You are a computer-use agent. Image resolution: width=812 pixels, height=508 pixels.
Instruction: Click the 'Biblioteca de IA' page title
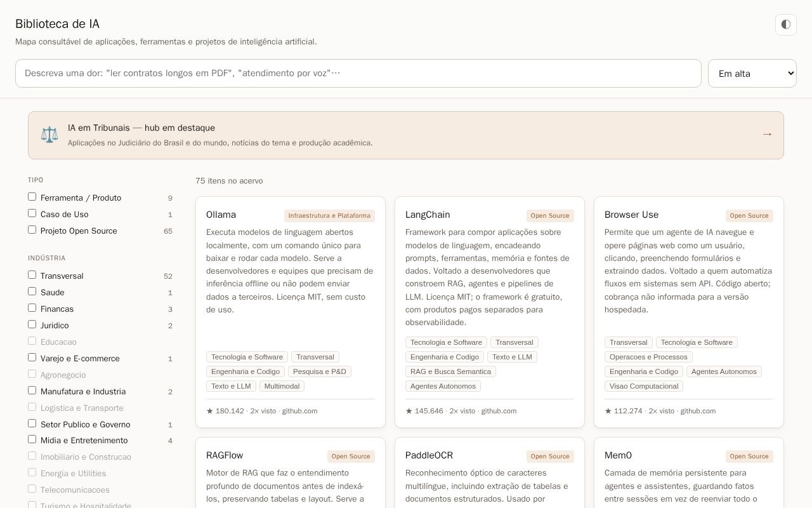pyautogui.click(x=57, y=24)
